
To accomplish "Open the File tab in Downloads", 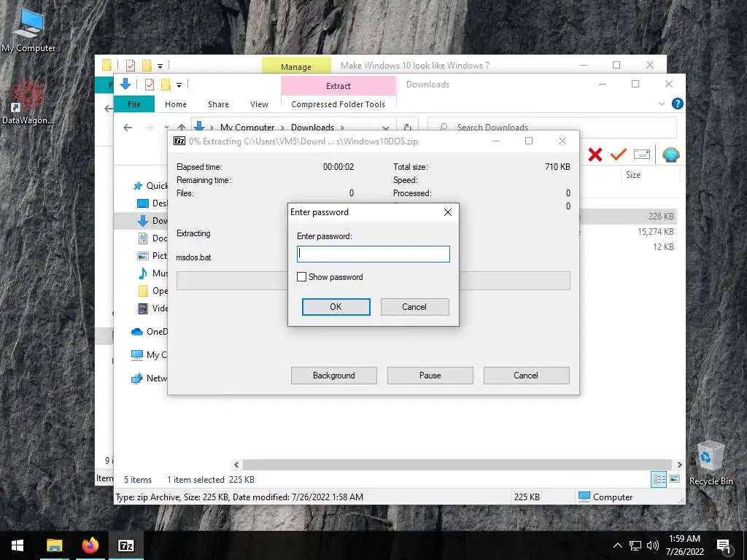I will pyautogui.click(x=134, y=104).
